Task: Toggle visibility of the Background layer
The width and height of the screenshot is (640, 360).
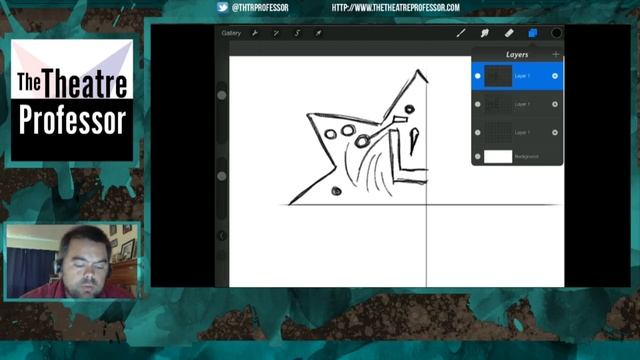Action: point(478,156)
